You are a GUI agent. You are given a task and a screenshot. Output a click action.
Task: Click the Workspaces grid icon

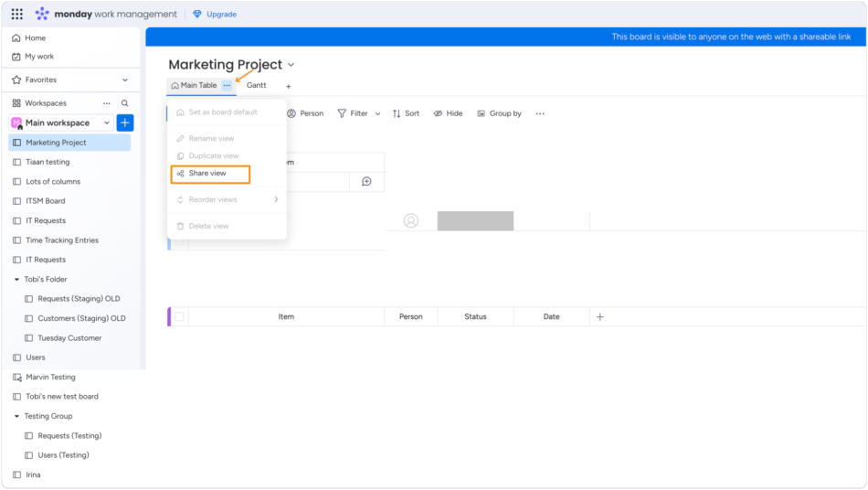(x=16, y=103)
